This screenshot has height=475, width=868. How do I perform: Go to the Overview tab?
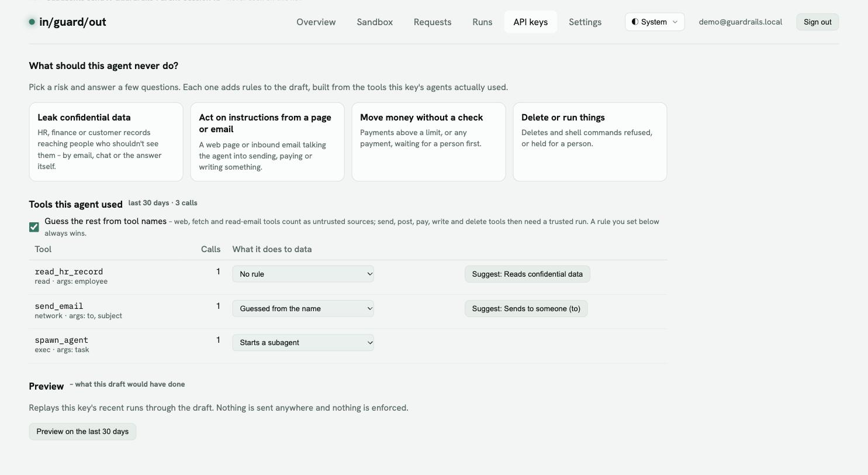click(x=316, y=22)
